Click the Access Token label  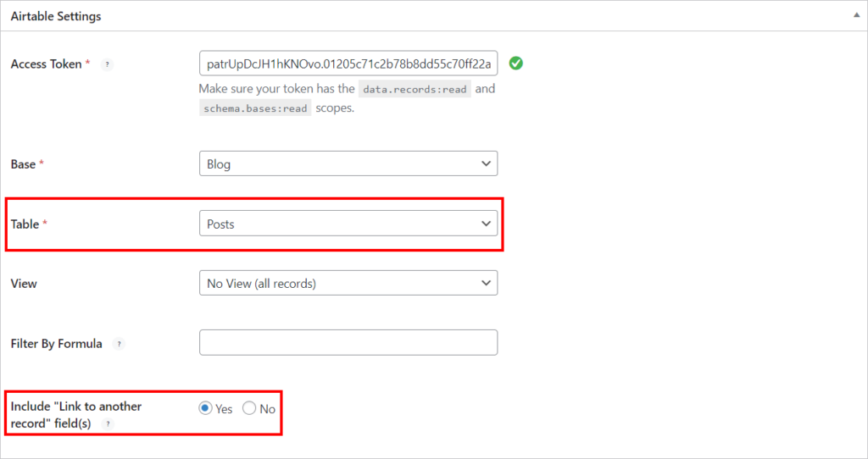point(46,64)
